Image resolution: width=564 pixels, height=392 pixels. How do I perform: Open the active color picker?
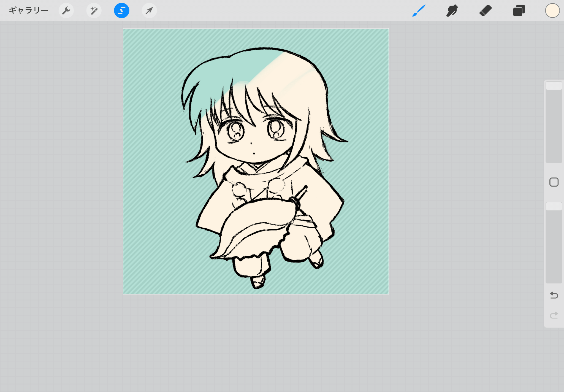(552, 11)
